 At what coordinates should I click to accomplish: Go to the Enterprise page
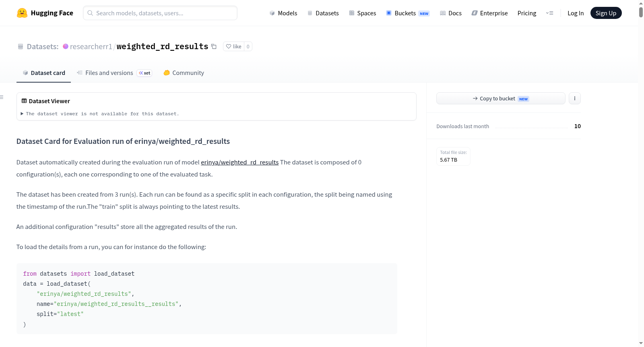click(490, 13)
